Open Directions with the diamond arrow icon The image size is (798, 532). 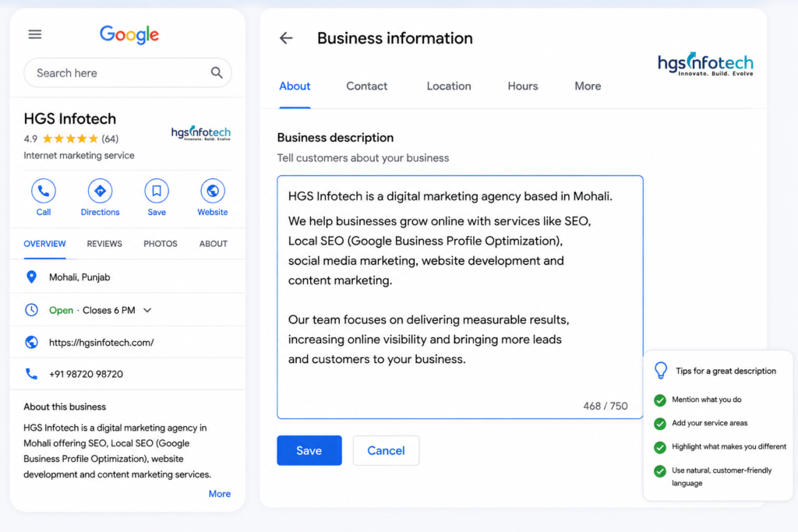point(100,191)
